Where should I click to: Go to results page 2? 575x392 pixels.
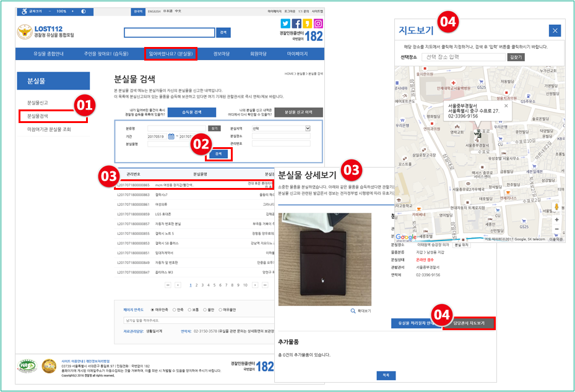tap(197, 285)
